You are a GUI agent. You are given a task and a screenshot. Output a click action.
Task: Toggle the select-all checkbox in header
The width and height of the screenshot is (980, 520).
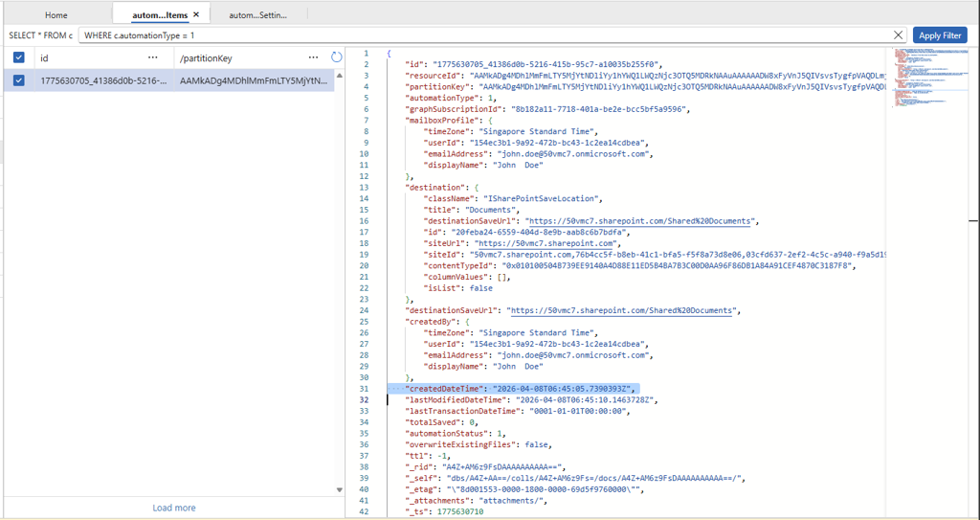[x=19, y=57]
